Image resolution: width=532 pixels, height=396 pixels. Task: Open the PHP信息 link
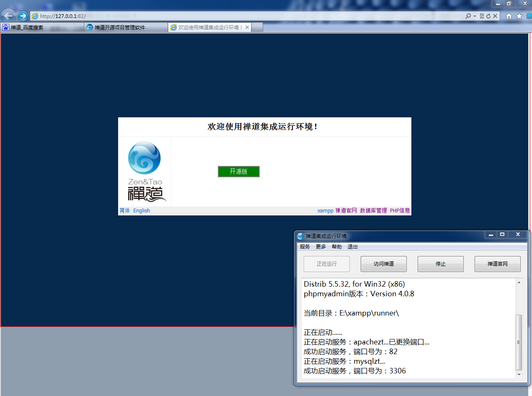pos(400,210)
